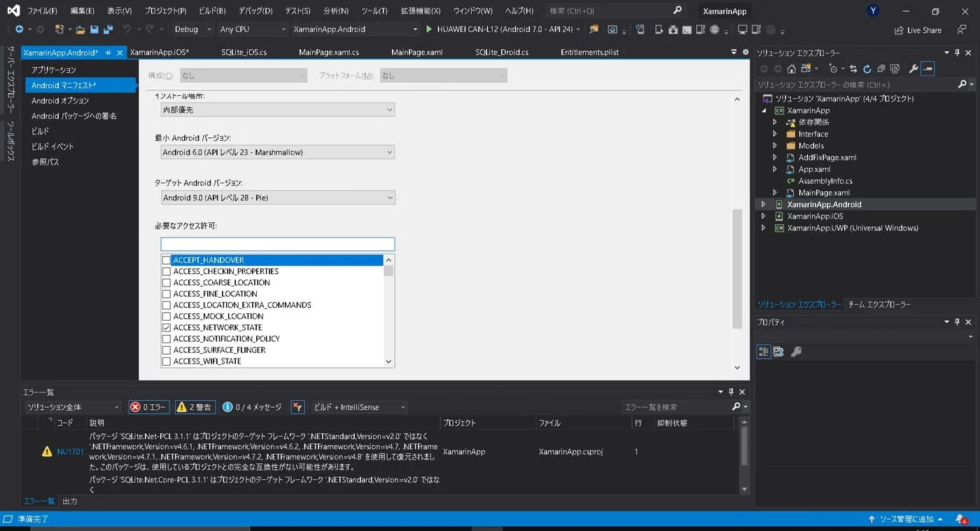Click Sync with Active Document icon

(853, 69)
